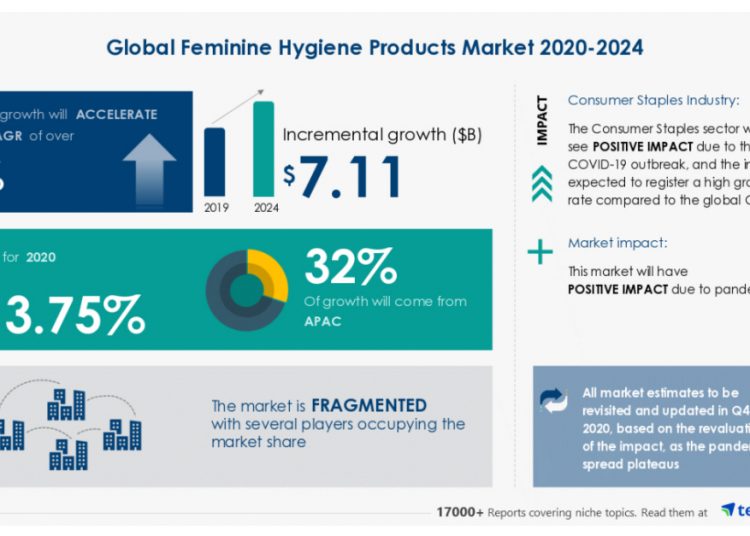The width and height of the screenshot is (750, 536).
Task: Select the APAC donut chart
Action: tap(247, 290)
